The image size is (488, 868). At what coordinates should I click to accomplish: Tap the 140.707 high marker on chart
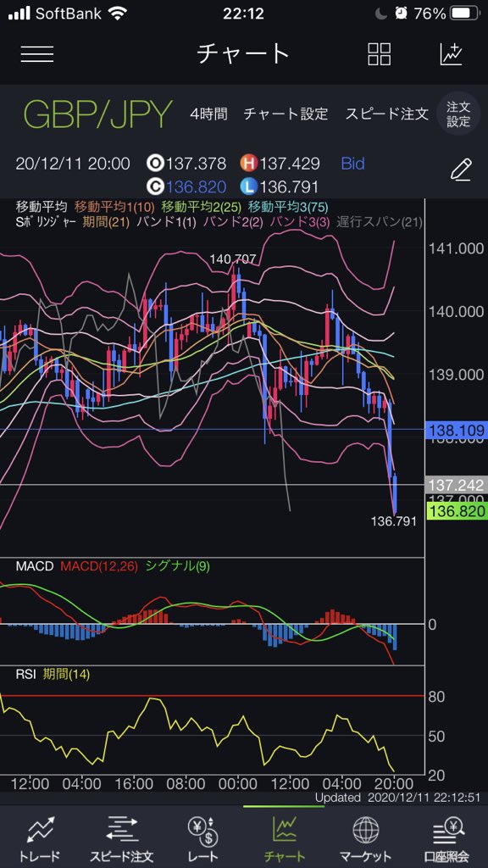pos(233,259)
